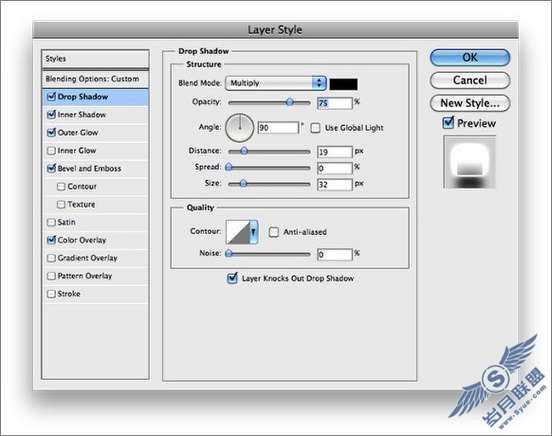Uncheck the Color Overlay checkbox
Screen dimensions: 552x436
(51, 240)
